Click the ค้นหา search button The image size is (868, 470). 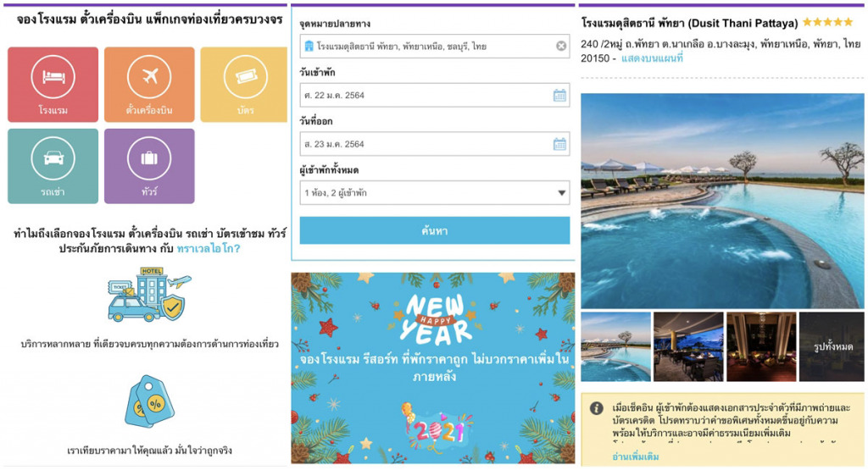tap(435, 230)
